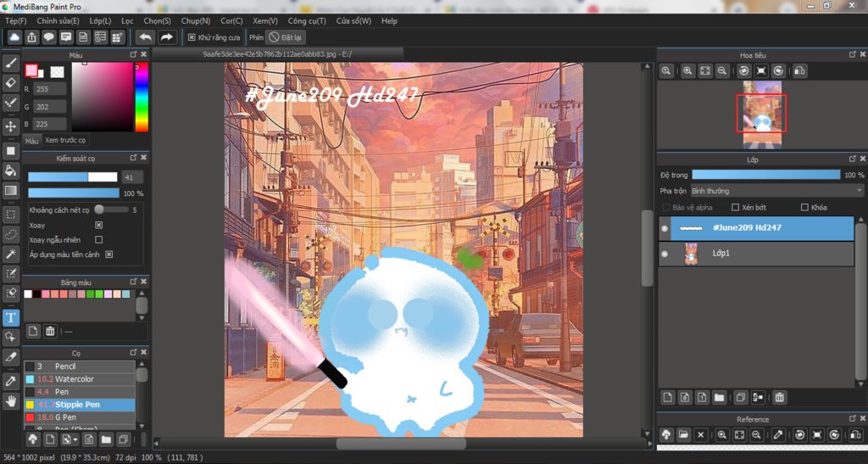Open the cloud icon in top toolbar
This screenshot has width=868, height=464.
click(14, 37)
